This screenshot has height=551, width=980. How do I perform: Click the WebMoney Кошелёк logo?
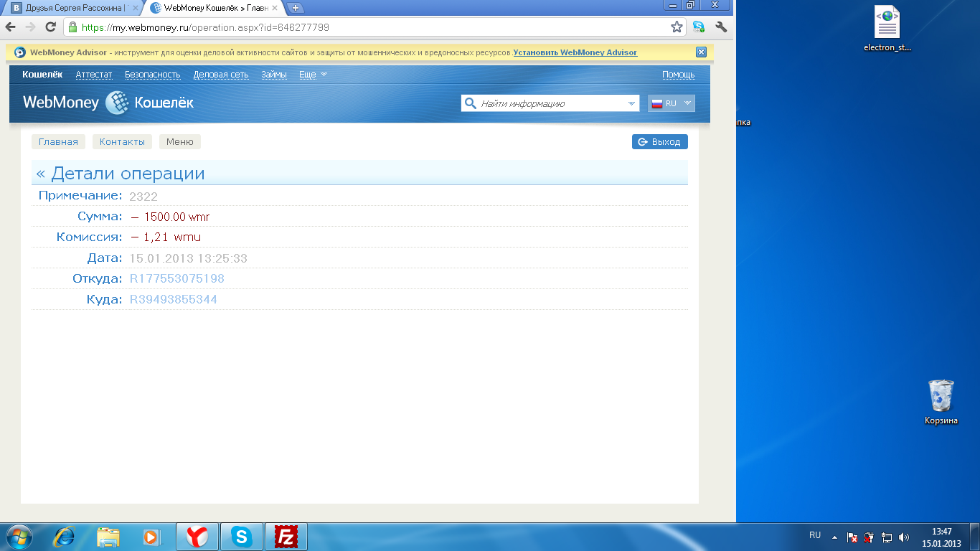pos(108,103)
